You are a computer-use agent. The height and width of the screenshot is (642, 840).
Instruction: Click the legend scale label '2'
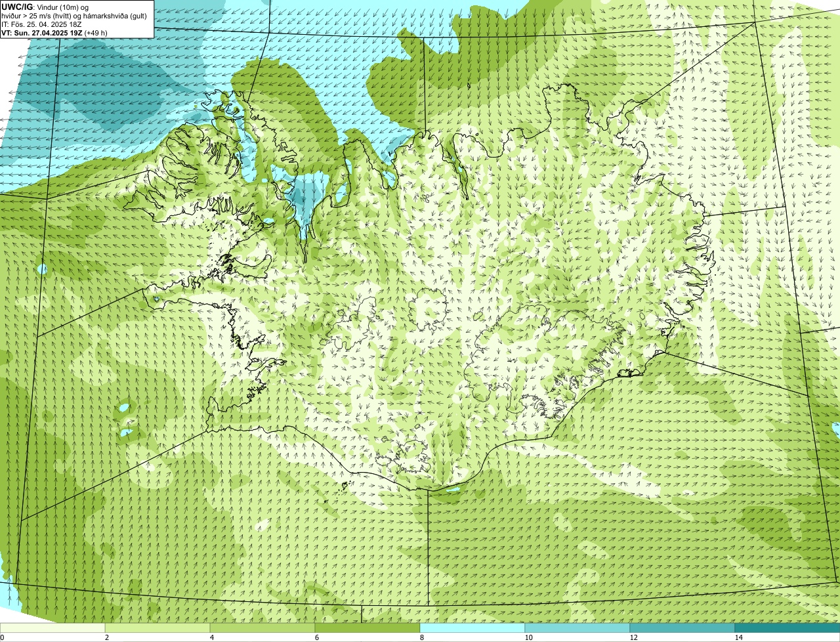click(106, 637)
